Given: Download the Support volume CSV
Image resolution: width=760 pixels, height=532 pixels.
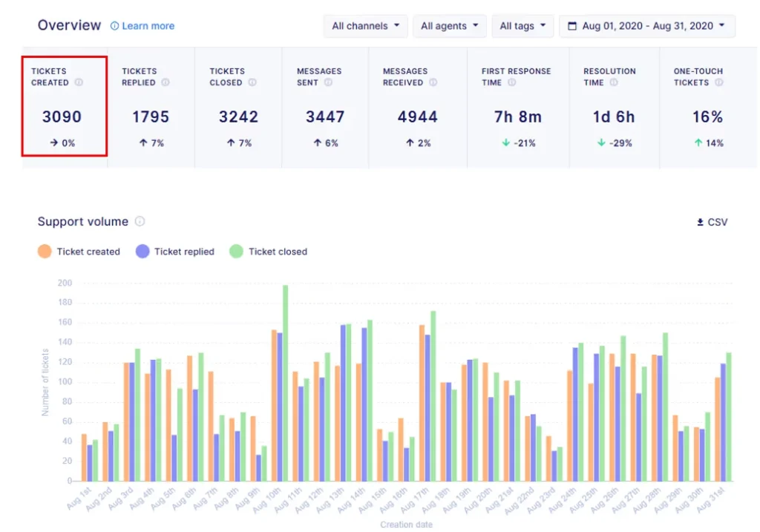Looking at the screenshot, I should tap(711, 222).
